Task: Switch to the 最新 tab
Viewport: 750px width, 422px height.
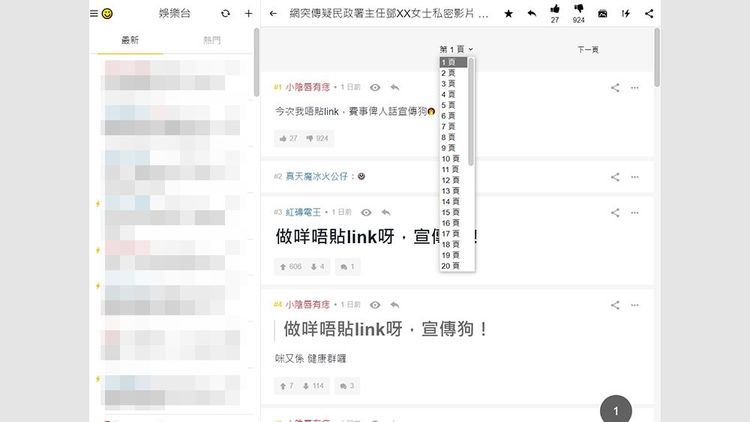Action: click(130, 40)
